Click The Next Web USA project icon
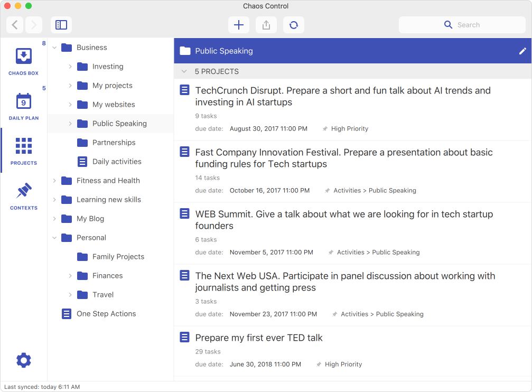This screenshot has width=532, height=392. [184, 275]
